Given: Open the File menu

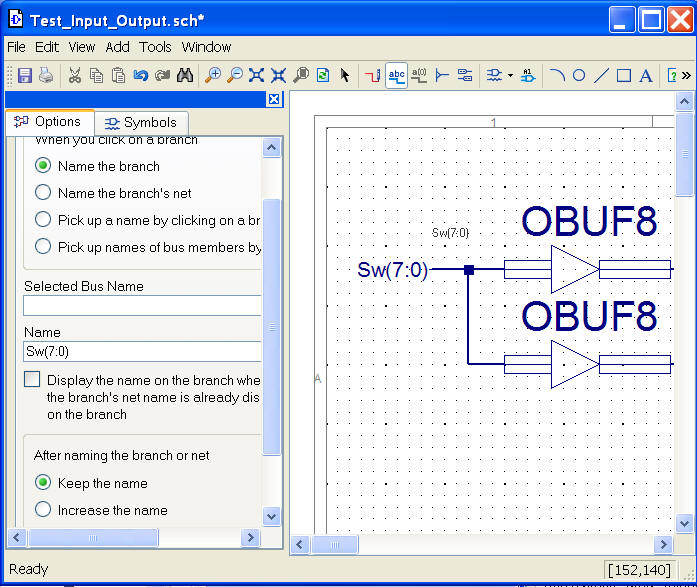Looking at the screenshot, I should (16, 47).
